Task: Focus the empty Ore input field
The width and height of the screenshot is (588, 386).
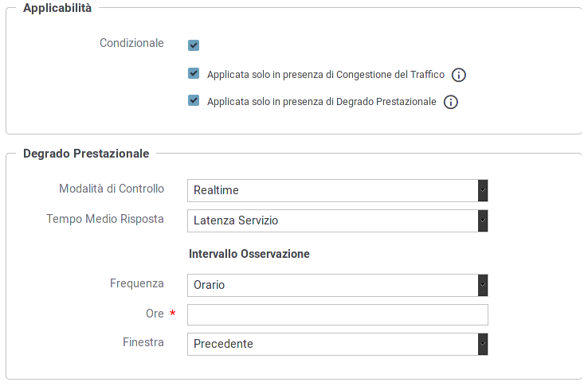Action: (338, 315)
